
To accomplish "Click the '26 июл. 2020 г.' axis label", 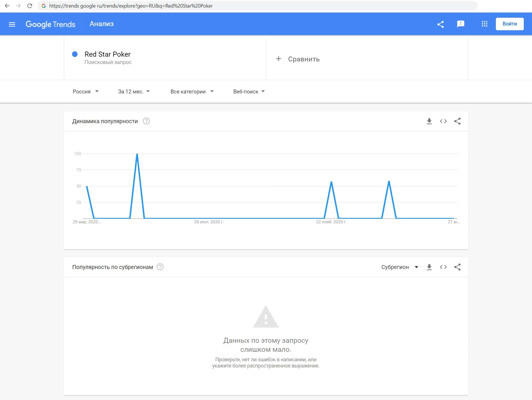I will (209, 222).
